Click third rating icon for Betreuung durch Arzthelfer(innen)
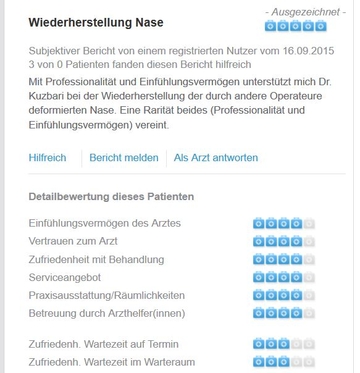Viewport: 360px width, 373px height. [284, 313]
